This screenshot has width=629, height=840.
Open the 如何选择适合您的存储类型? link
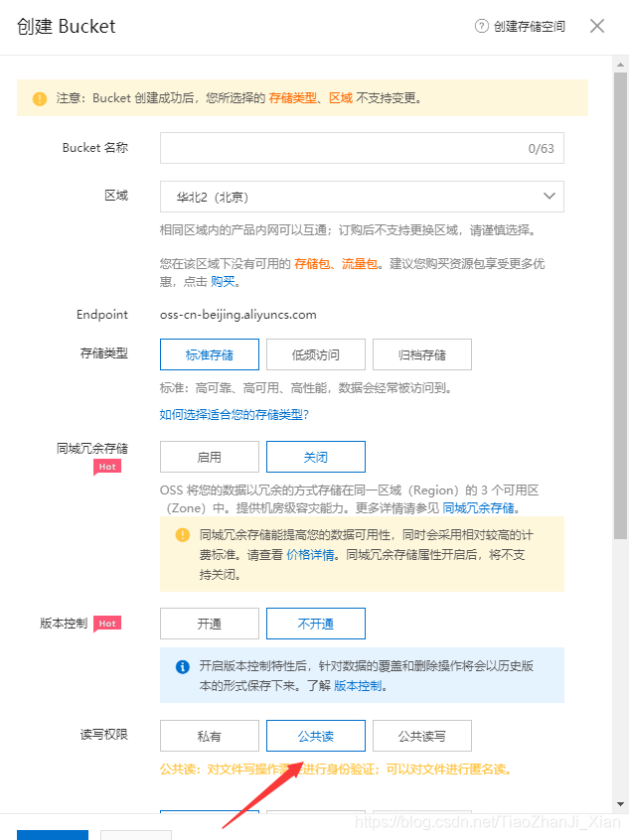click(235, 415)
